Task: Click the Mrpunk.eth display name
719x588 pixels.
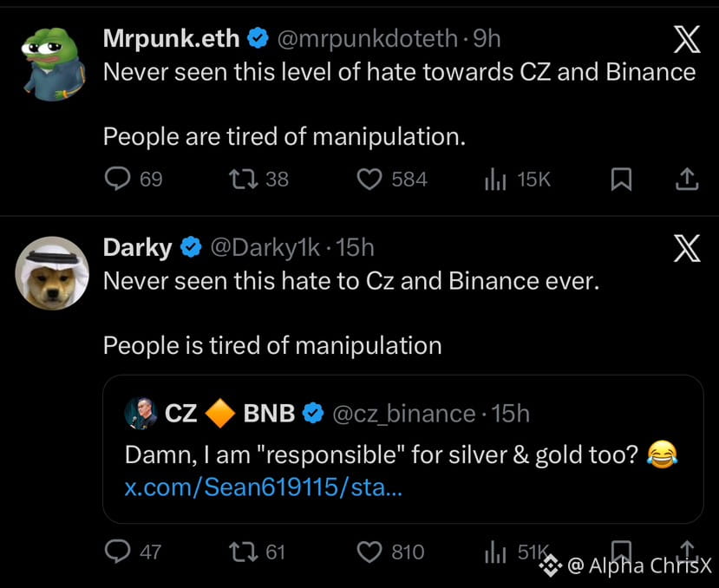Action: point(170,38)
